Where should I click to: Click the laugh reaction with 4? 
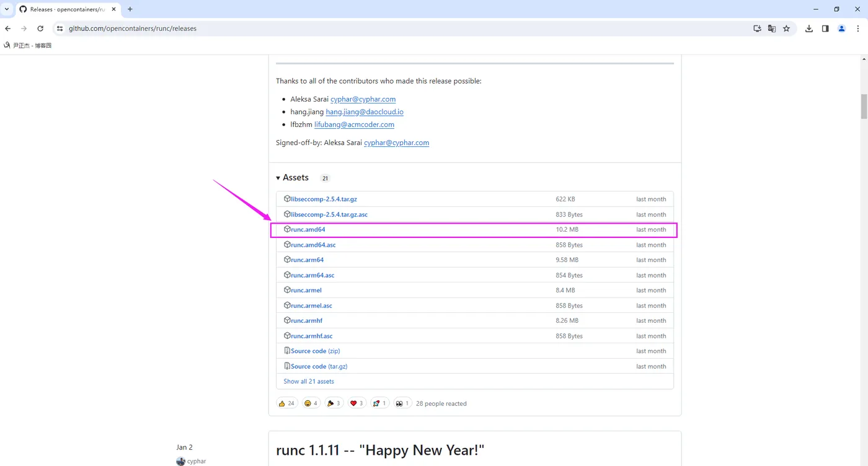pyautogui.click(x=311, y=403)
